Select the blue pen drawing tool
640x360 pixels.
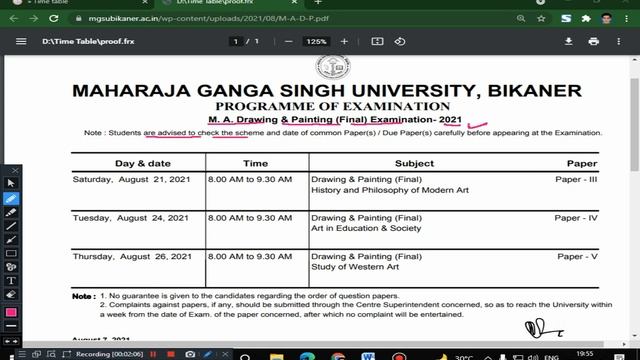point(11,199)
